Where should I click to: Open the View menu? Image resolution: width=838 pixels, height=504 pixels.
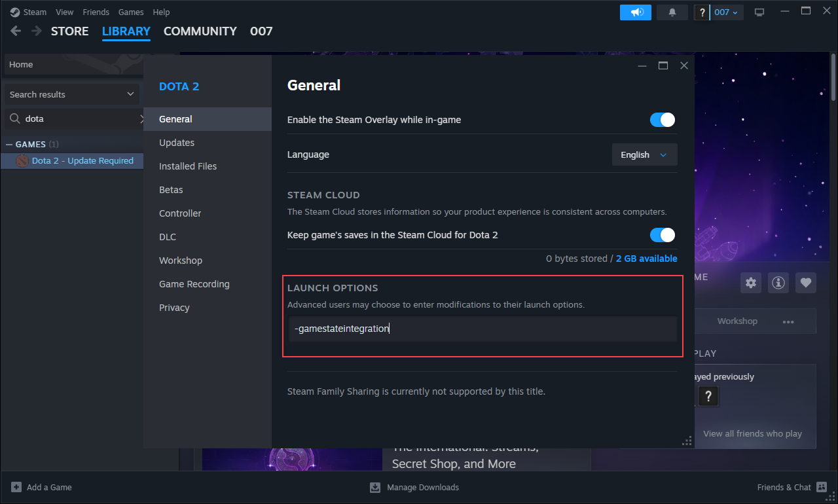click(x=65, y=12)
